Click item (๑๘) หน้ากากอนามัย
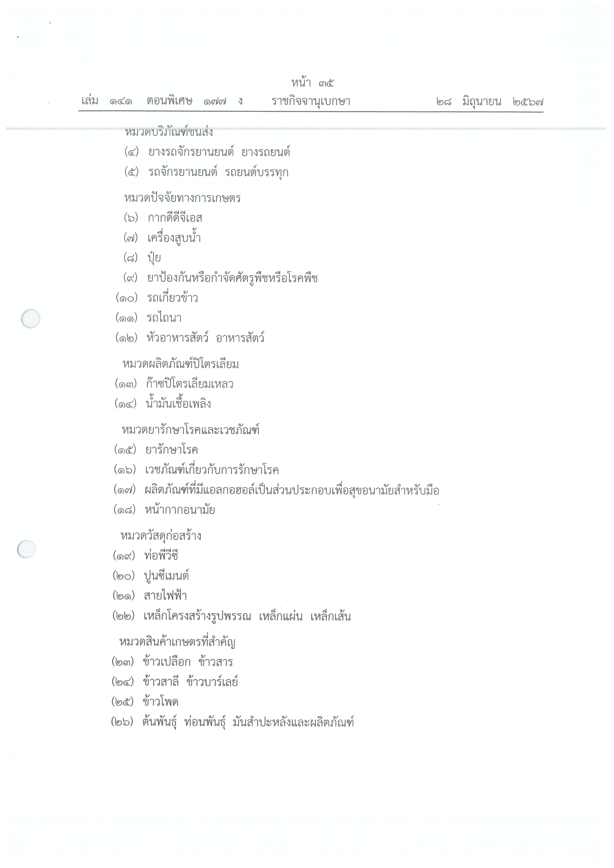Screen dimensions: 614x868 pos(164,510)
